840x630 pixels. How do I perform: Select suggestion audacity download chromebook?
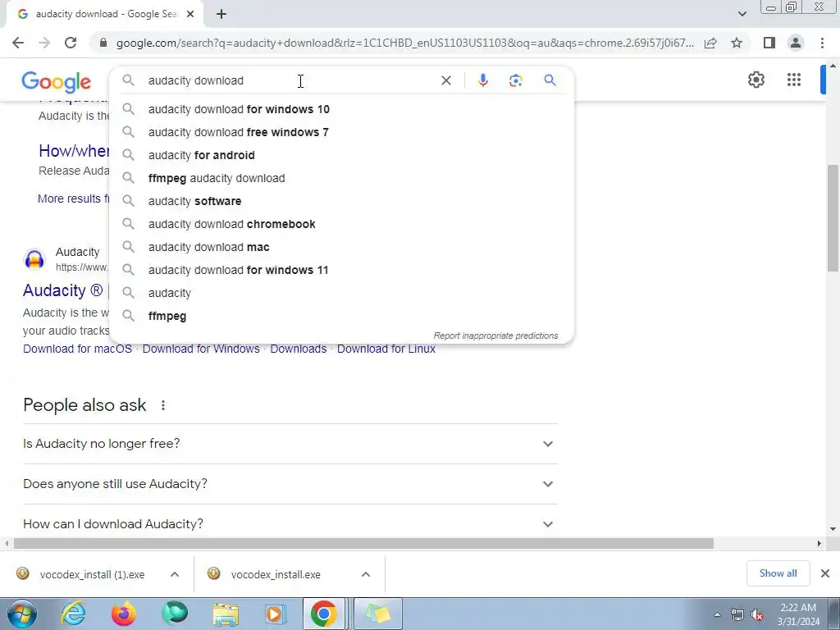point(341,225)
